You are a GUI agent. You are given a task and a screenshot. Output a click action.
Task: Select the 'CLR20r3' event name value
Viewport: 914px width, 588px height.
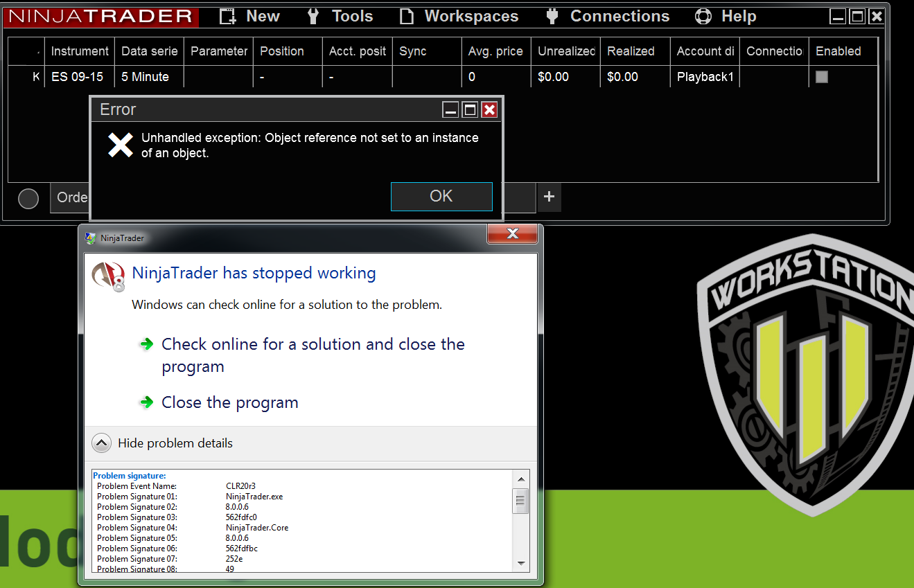click(x=241, y=486)
